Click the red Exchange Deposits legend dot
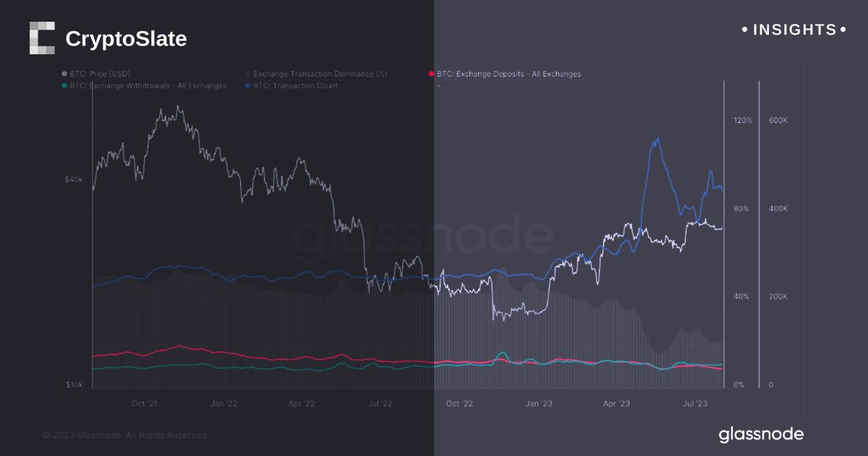 (431, 74)
